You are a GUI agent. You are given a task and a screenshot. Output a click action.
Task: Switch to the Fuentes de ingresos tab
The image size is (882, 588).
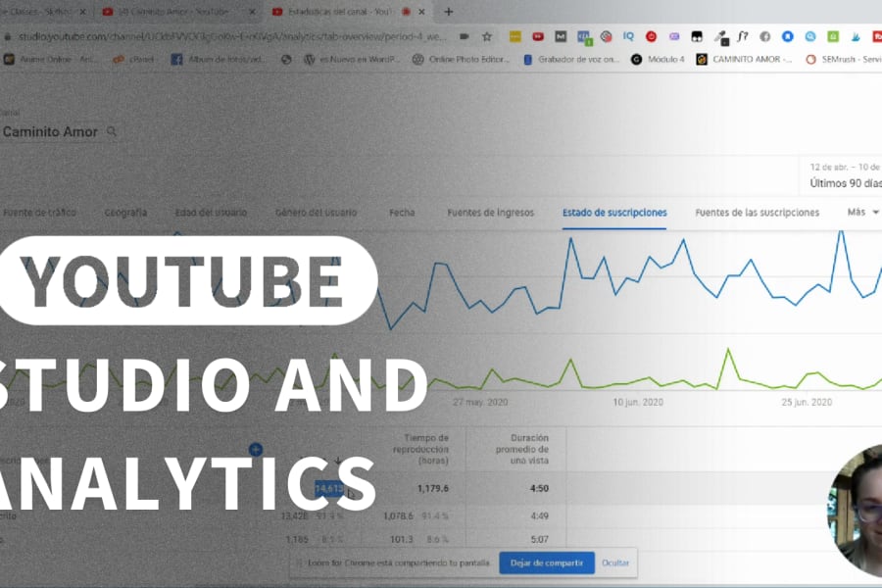491,213
